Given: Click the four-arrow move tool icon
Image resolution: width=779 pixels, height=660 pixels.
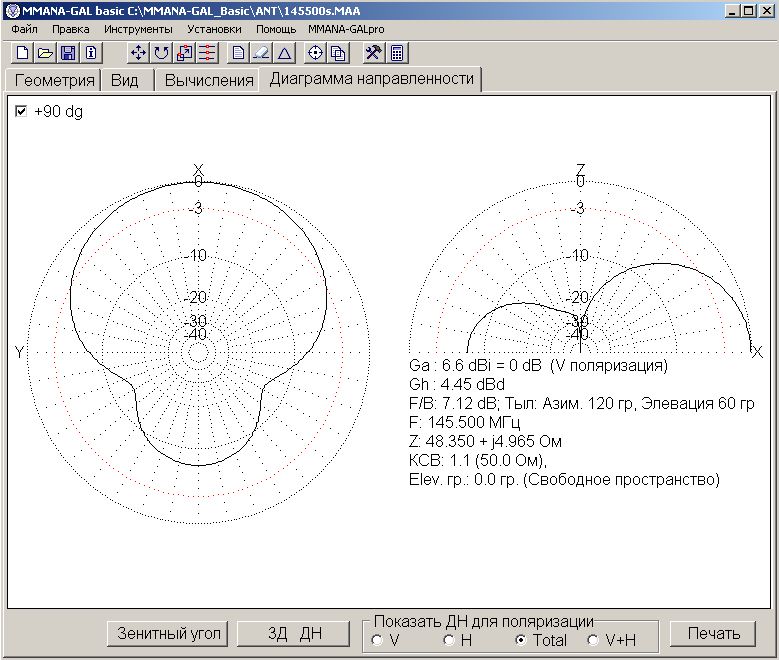Looking at the screenshot, I should click(x=139, y=53).
